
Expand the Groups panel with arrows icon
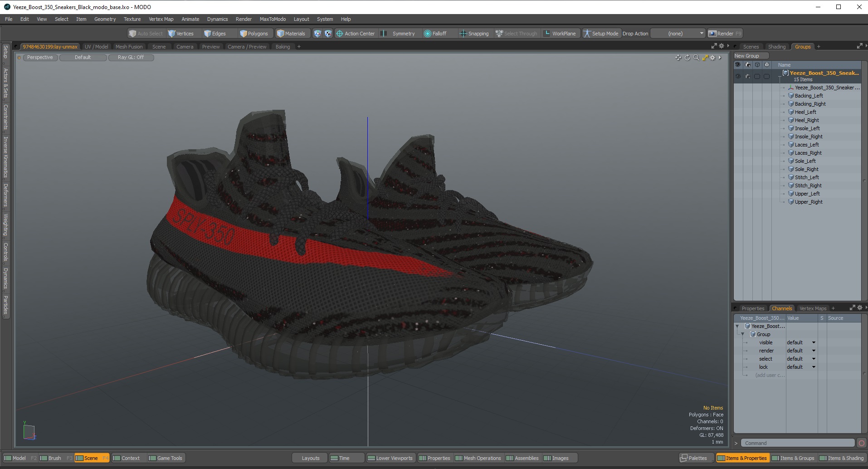(x=859, y=46)
